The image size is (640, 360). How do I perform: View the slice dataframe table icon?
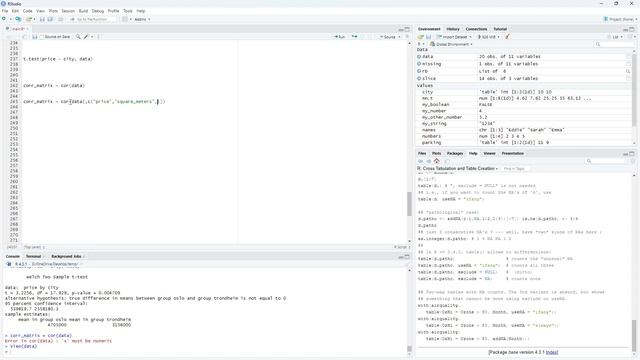tap(629, 78)
